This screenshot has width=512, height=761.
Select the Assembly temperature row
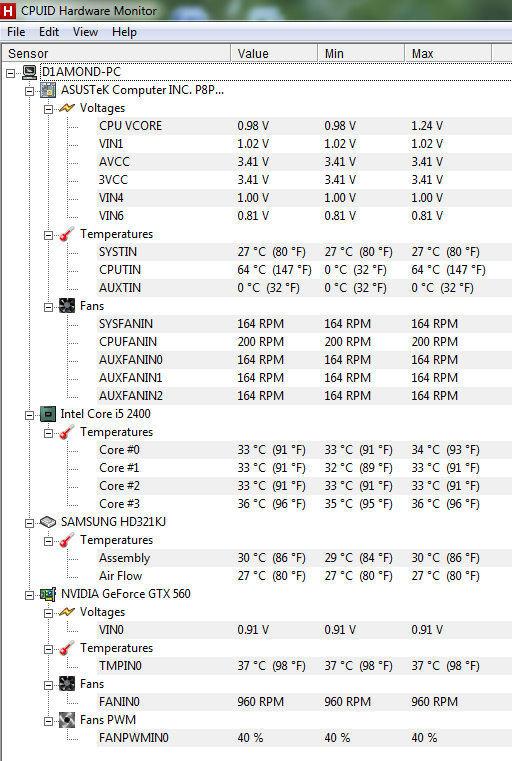click(304, 558)
